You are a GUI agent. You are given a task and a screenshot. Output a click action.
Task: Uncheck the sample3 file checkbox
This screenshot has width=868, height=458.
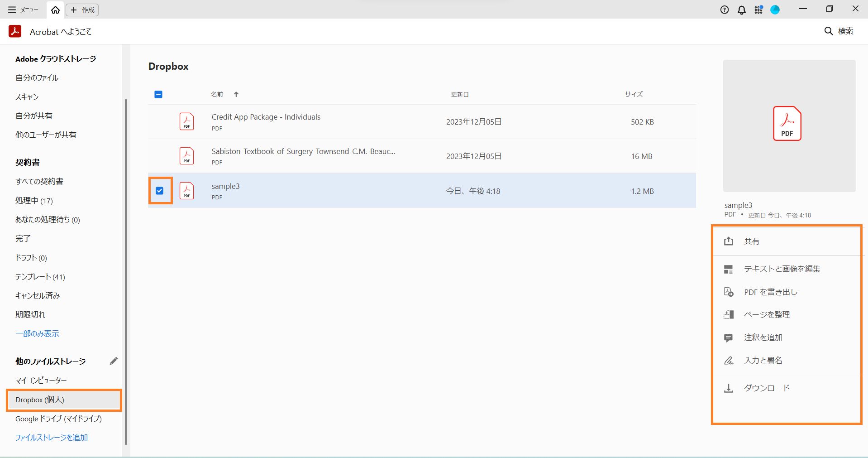pos(160,191)
